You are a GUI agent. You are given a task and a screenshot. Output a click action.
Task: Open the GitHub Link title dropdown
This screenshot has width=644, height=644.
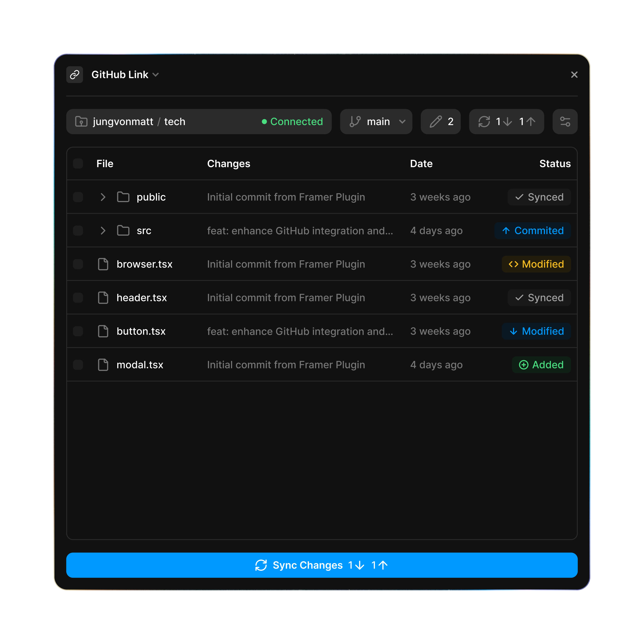click(x=156, y=75)
